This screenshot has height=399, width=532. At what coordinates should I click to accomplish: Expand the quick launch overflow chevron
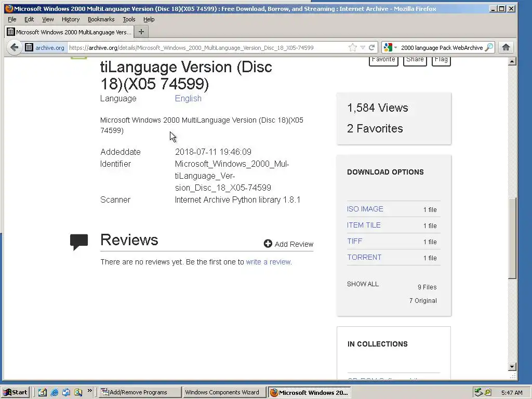[89, 391]
